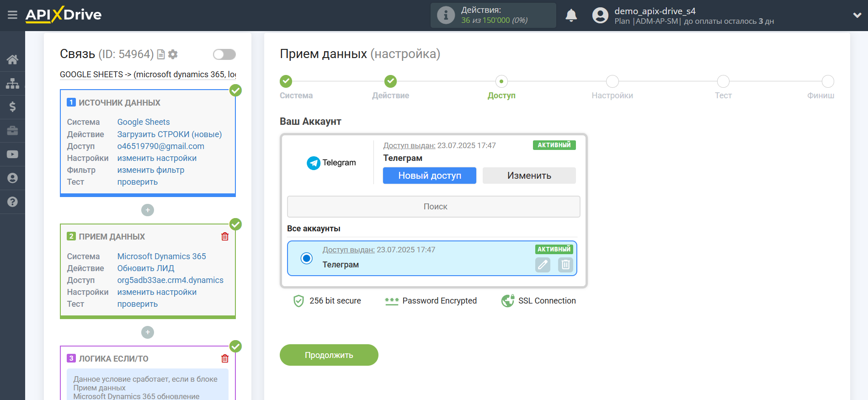This screenshot has width=868, height=400.
Task: Click Доступ выдан label in account row
Action: (349, 250)
